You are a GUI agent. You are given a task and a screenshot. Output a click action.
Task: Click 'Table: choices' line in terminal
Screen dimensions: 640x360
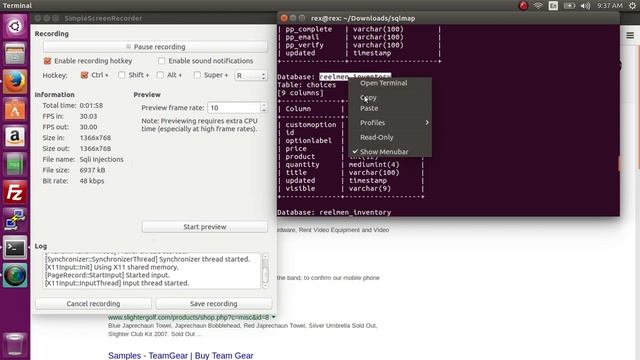[307, 85]
